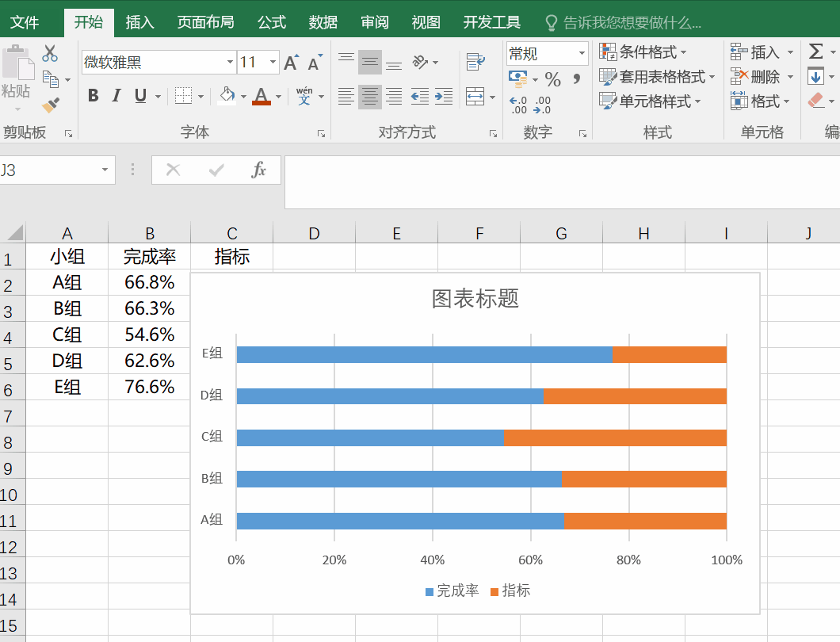Apply red font color
The image size is (840, 642).
point(261,96)
